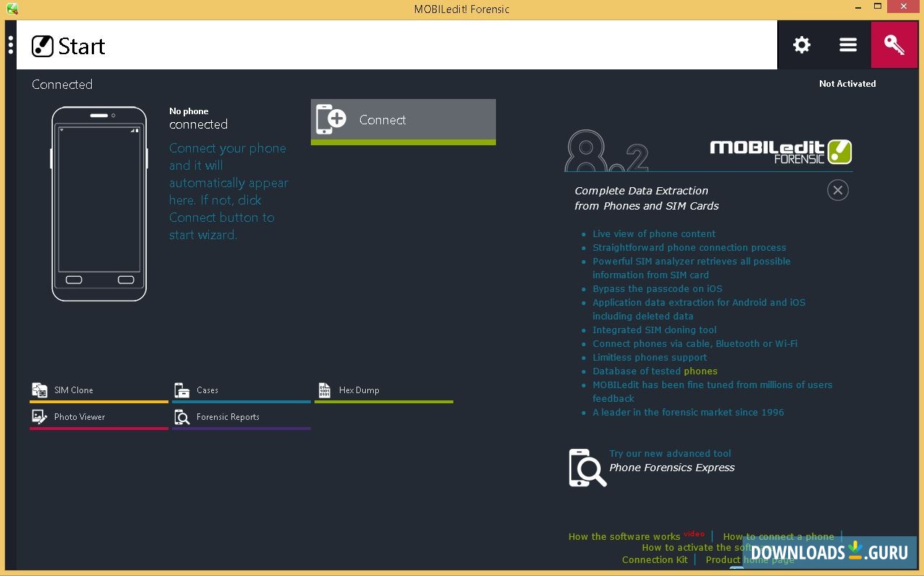The image size is (924, 576).
Task: Click 'Try our new advanced tool'
Action: [670, 454]
